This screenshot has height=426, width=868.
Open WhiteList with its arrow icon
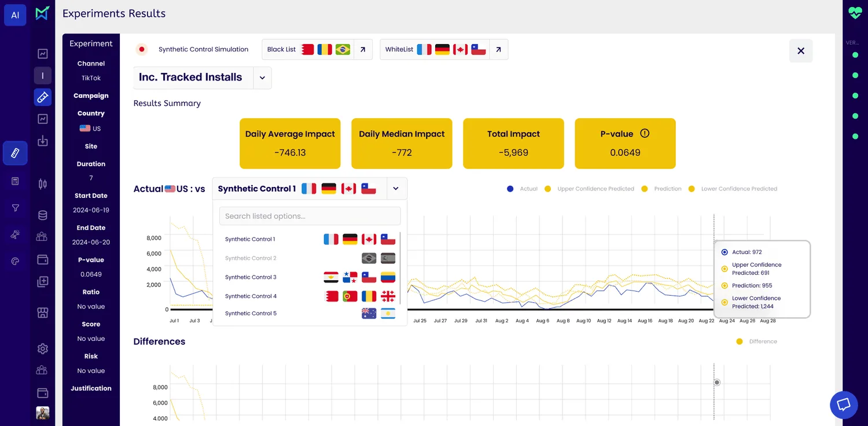(x=498, y=50)
